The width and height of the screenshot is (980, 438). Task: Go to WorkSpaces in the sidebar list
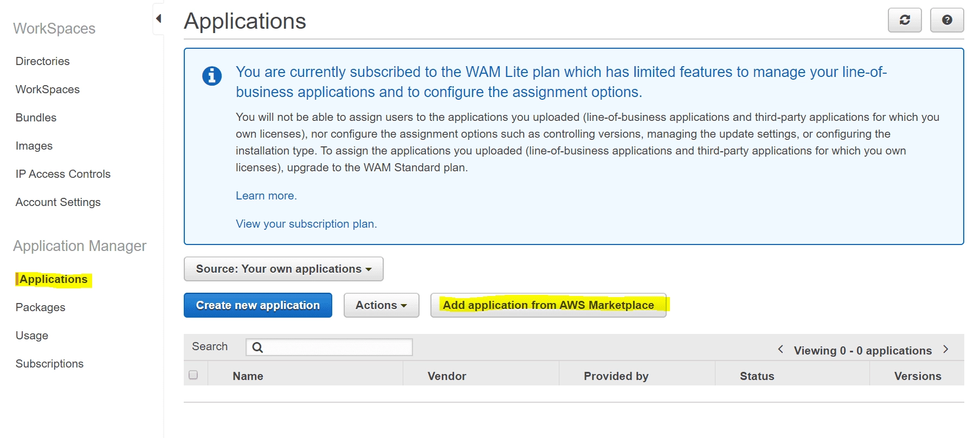48,89
